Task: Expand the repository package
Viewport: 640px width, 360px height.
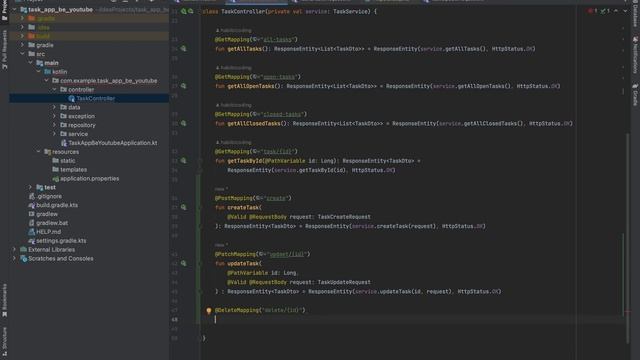Action: coord(54,125)
